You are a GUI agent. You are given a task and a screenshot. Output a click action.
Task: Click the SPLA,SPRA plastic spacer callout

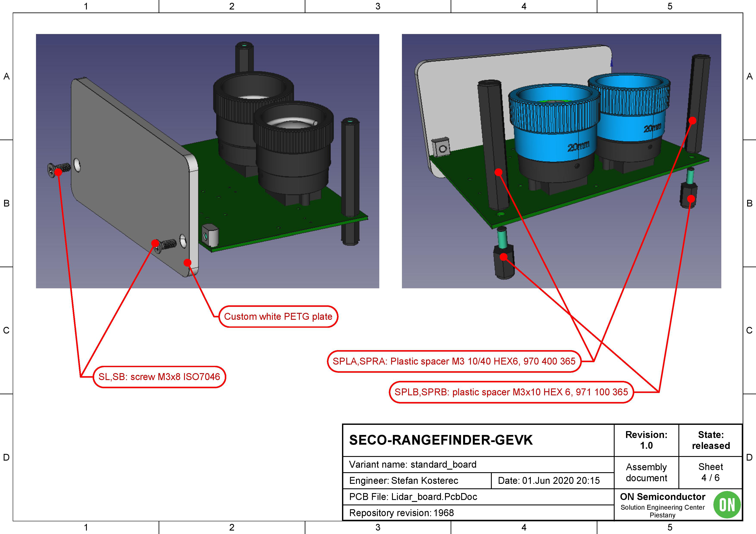[x=454, y=361]
